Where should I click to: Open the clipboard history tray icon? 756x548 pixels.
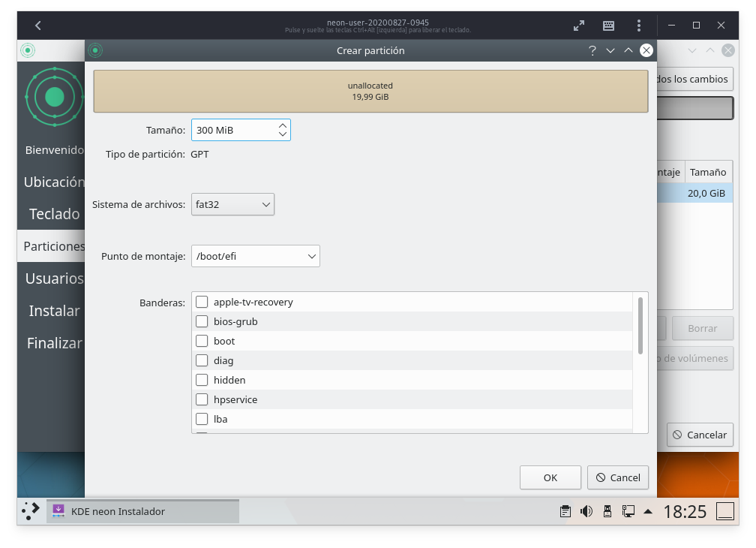[564, 511]
